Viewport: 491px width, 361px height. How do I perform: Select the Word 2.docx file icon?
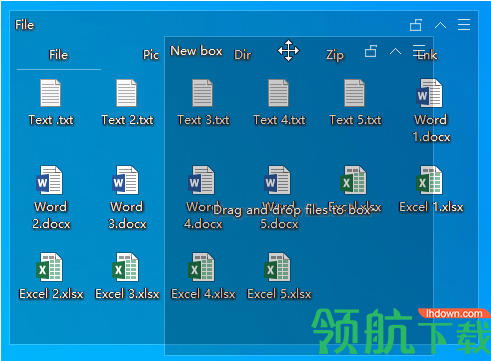point(49,180)
